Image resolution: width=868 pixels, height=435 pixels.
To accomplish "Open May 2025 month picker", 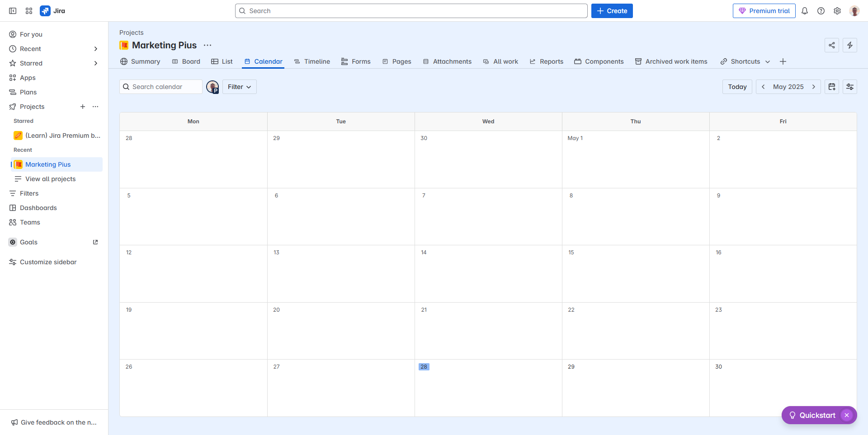I will [x=788, y=87].
